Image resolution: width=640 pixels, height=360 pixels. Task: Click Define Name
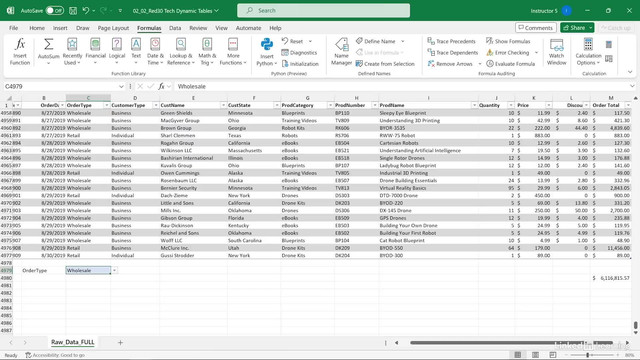click(x=376, y=41)
